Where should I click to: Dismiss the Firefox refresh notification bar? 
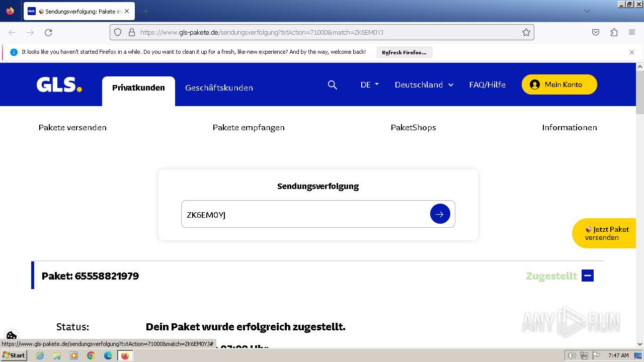tap(632, 52)
